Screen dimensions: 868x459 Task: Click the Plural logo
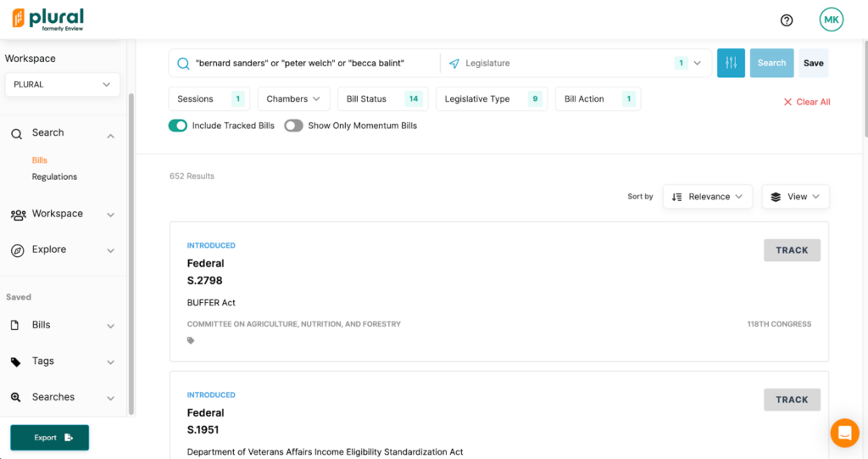48,20
